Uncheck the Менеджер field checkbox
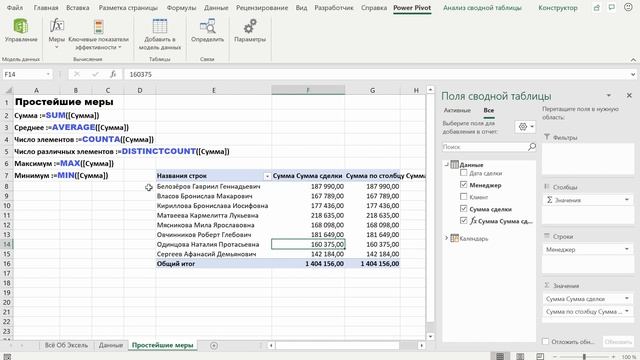Image resolution: width=640 pixels, height=360 pixels. [463, 184]
